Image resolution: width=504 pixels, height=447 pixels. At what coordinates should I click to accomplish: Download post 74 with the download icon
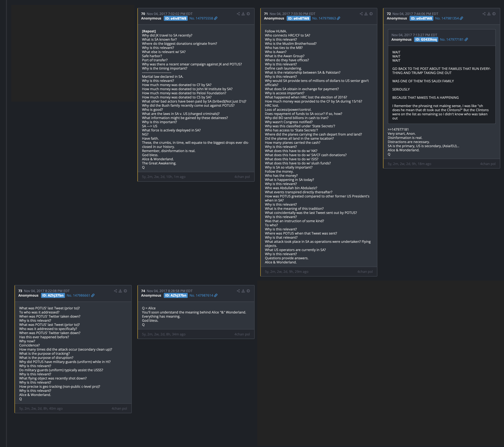pos(243,291)
